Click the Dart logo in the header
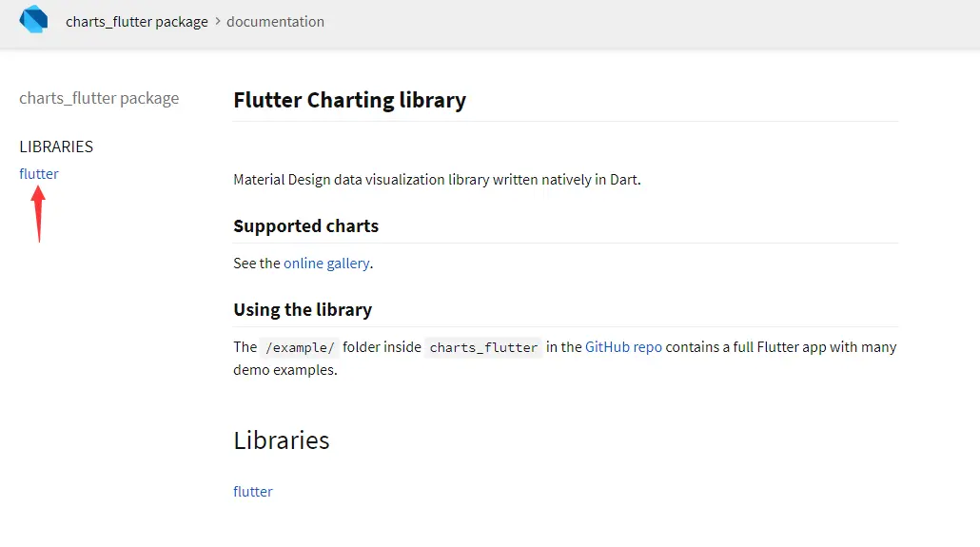 (33, 20)
